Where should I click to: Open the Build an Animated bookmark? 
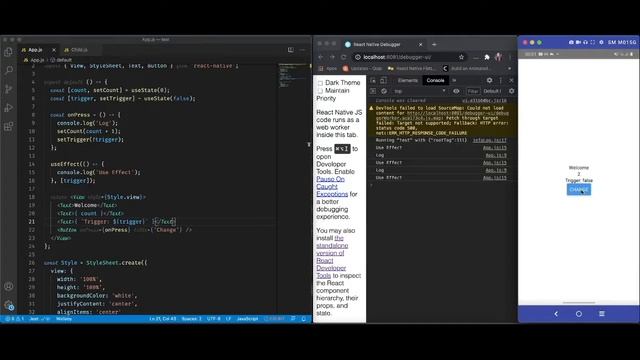(x=466, y=69)
